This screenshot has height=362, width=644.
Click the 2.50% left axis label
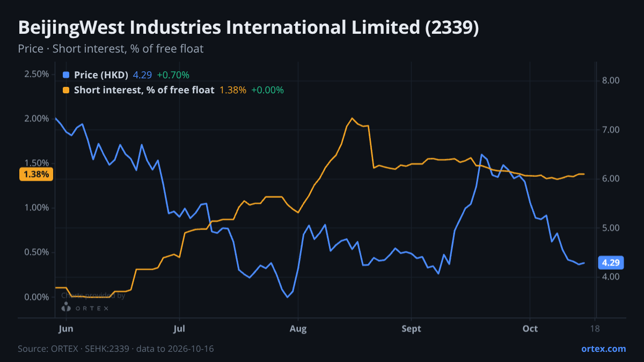36,74
